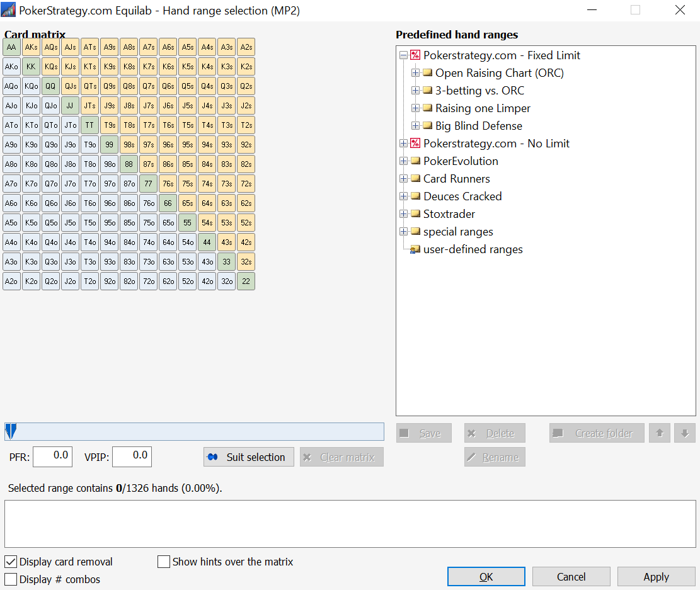Toggle the JTs hand cell
The image size is (700, 590).
[89, 105]
